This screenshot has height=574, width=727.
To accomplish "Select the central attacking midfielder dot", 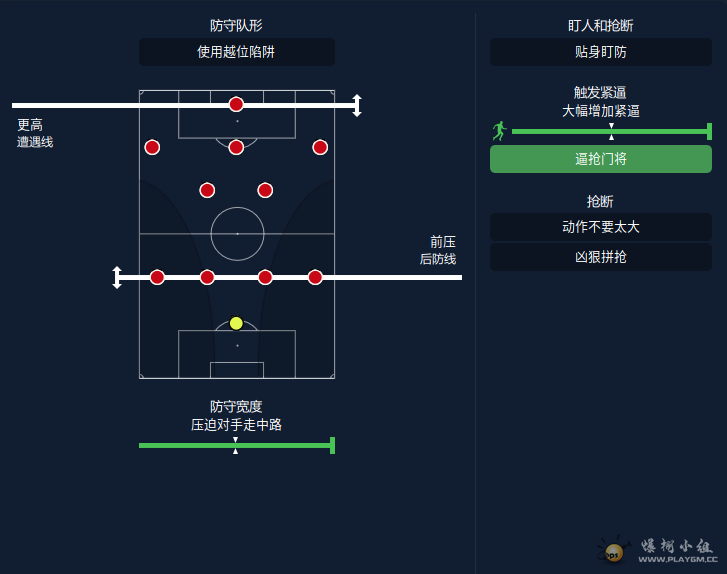I will [x=236, y=147].
